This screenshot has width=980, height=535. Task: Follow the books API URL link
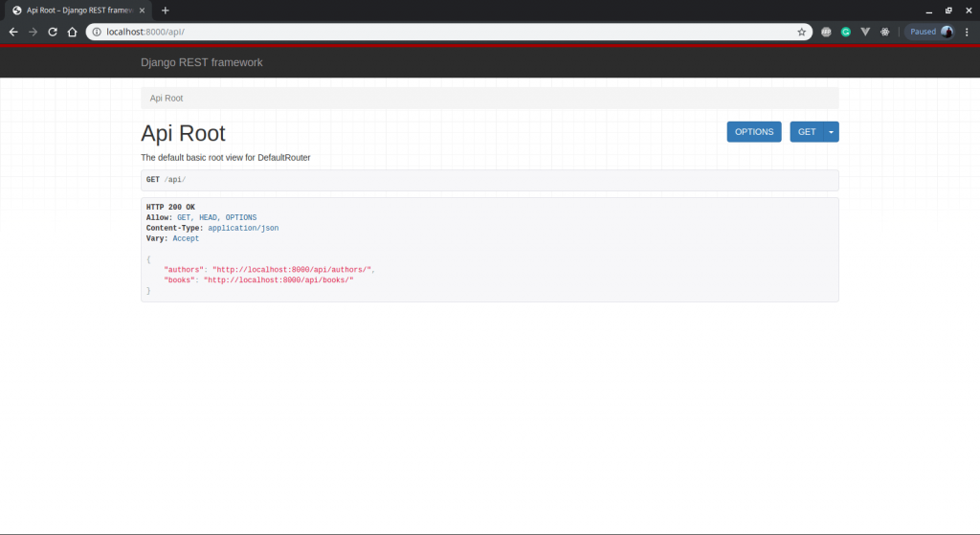(x=278, y=280)
